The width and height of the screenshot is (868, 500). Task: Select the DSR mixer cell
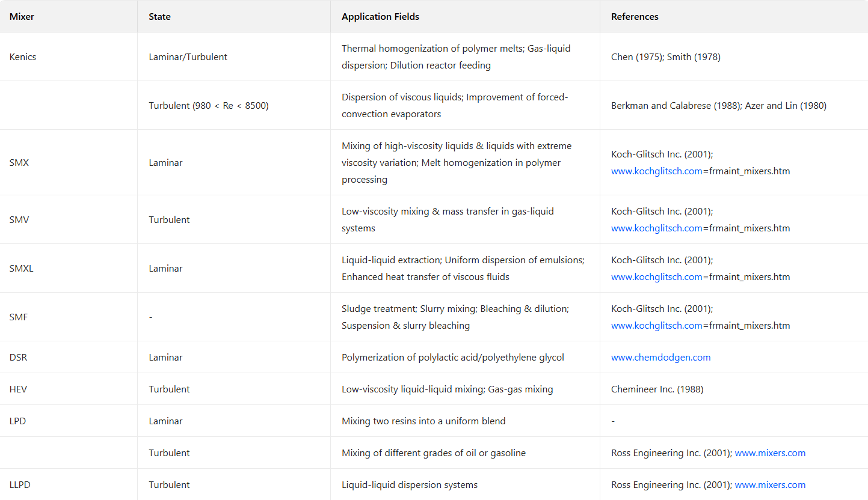tap(18, 358)
